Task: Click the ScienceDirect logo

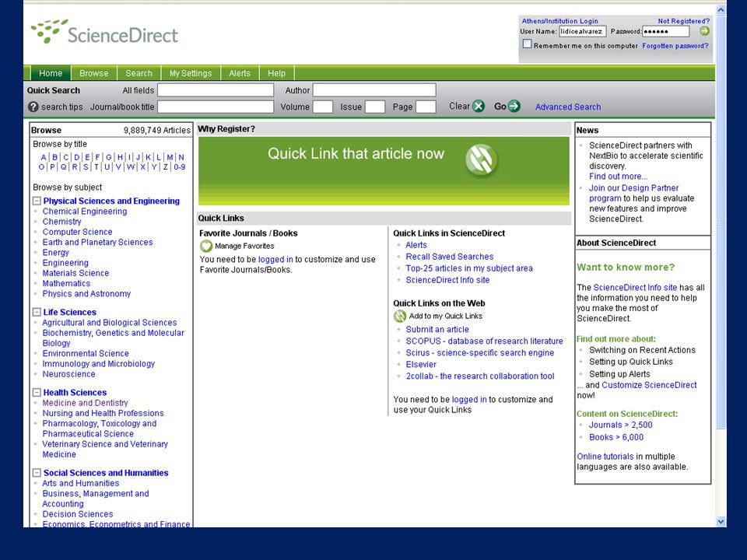Action: click(104, 33)
